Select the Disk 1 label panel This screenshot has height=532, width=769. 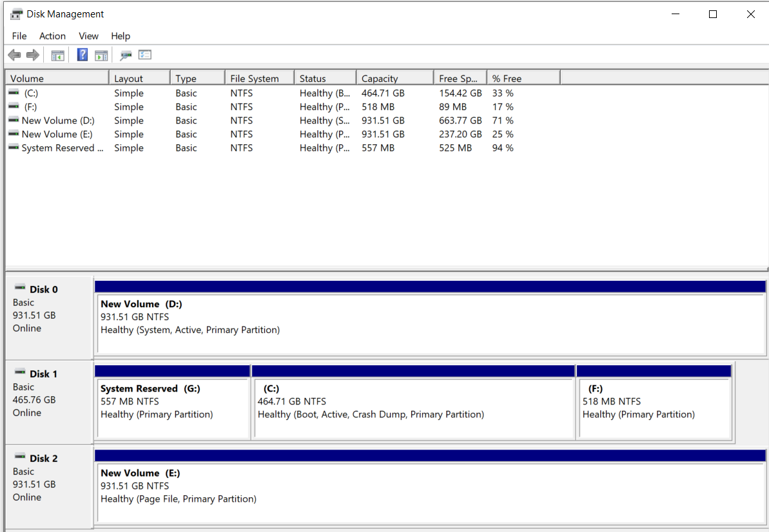(49, 402)
